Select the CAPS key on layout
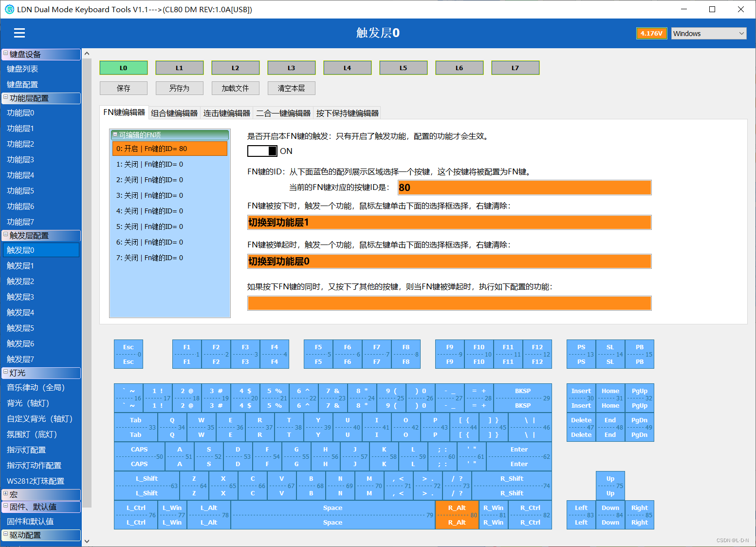756x547 pixels. 139,456
